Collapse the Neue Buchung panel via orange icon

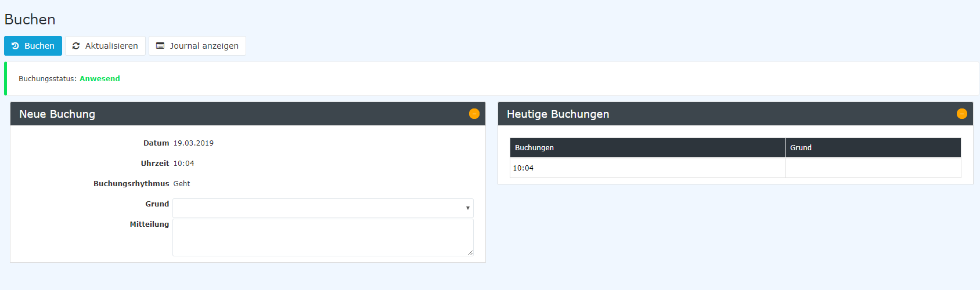pos(474,114)
